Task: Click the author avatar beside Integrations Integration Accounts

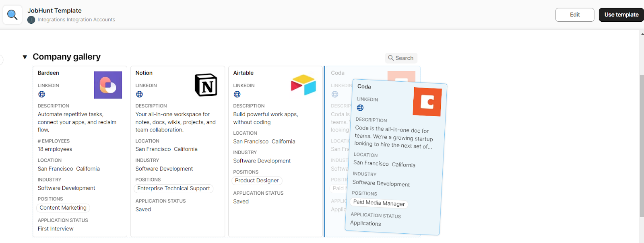Action: tap(31, 20)
